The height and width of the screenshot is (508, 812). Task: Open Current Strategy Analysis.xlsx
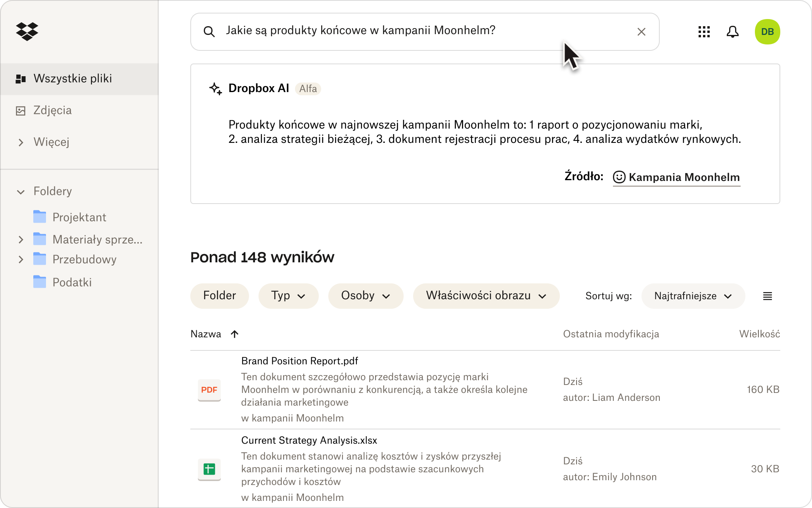click(x=309, y=440)
